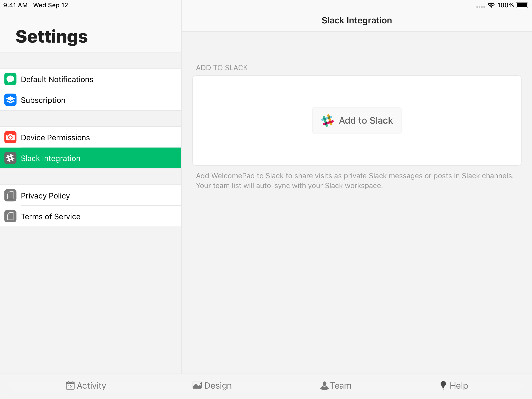Click the 'Add WelcomePad to Slack' description text
This screenshot has width=532, height=399.
(355, 181)
